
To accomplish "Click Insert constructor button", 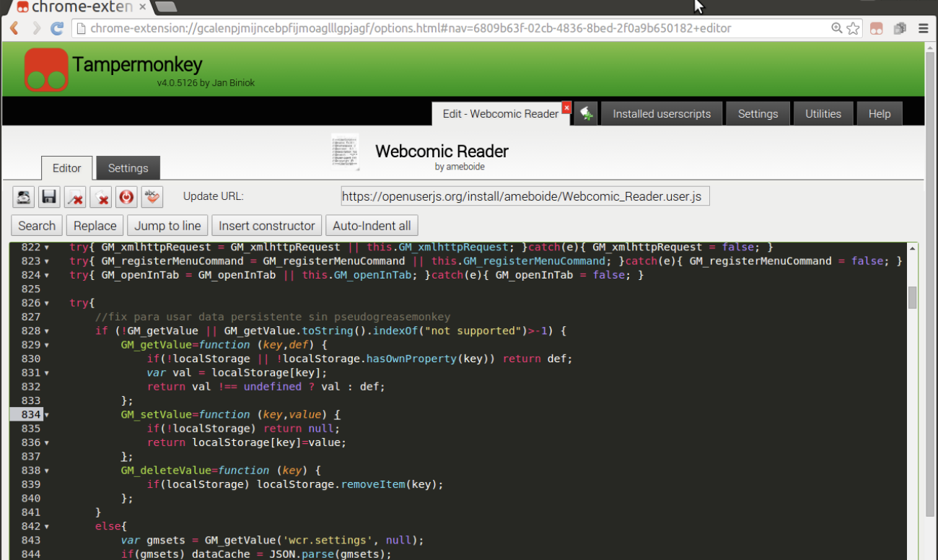I will (267, 225).
